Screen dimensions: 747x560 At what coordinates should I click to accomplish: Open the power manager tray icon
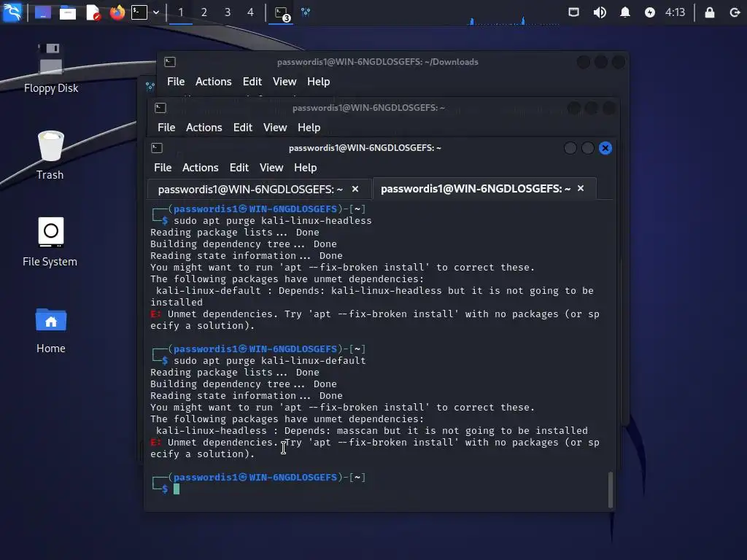click(650, 12)
